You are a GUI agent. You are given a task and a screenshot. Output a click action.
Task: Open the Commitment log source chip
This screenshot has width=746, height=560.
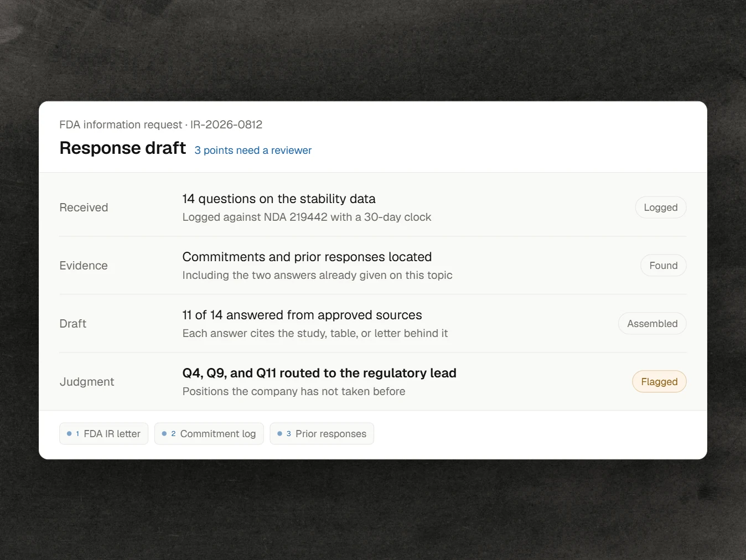[x=209, y=434]
